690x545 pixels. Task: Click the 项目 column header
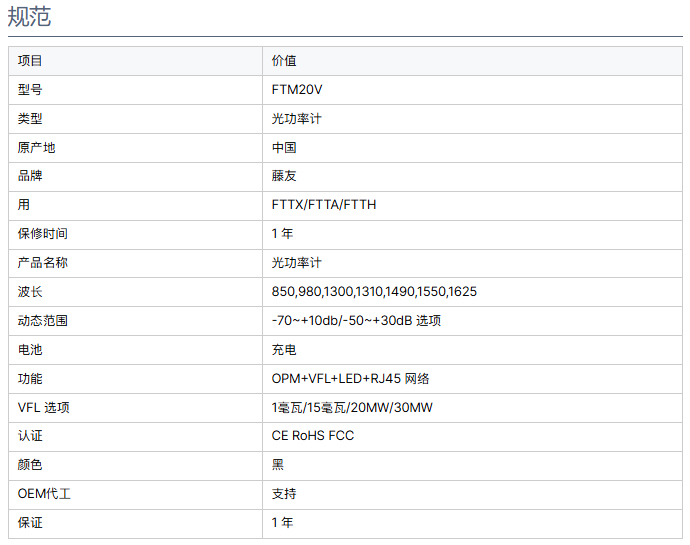point(30,61)
